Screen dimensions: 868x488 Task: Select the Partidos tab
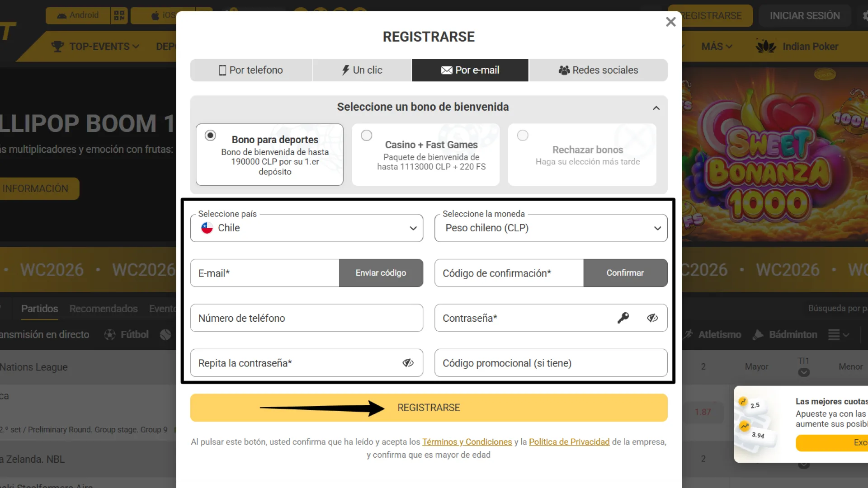coord(39,309)
